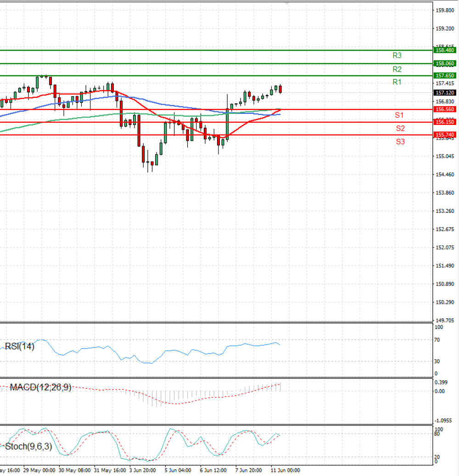Click the 152.675 price axis label
The height and width of the screenshot is (476, 459).
point(445,229)
